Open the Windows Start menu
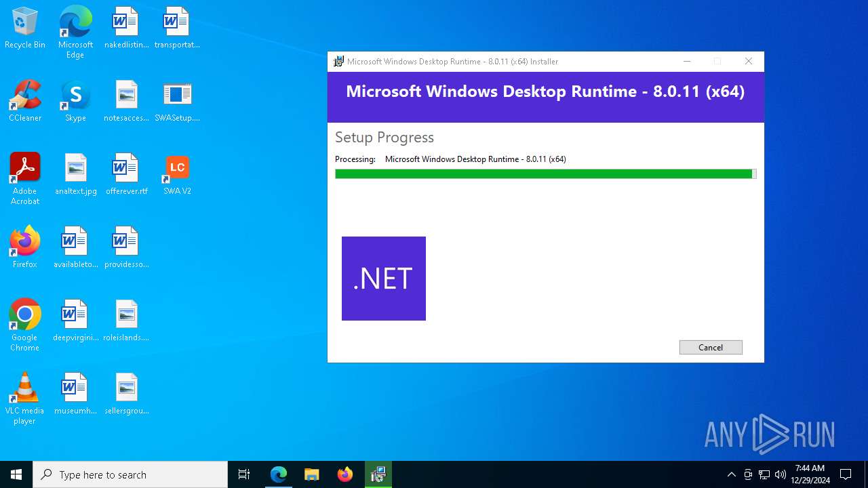The width and height of the screenshot is (868, 488). [x=16, y=474]
